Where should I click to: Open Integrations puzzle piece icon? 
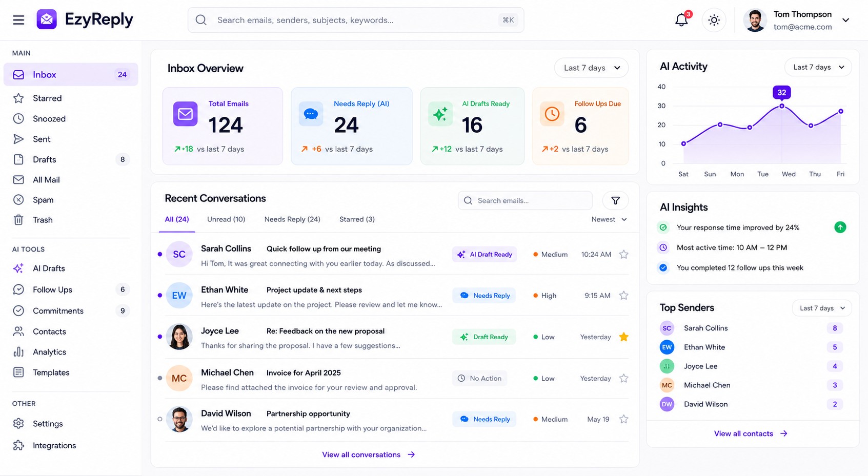[18, 445]
